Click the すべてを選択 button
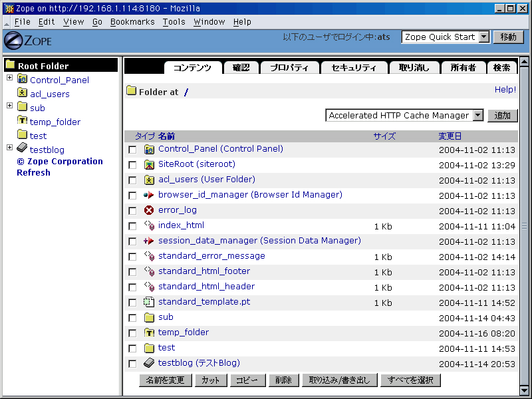Viewport: 532px width, 399px height. coord(410,380)
